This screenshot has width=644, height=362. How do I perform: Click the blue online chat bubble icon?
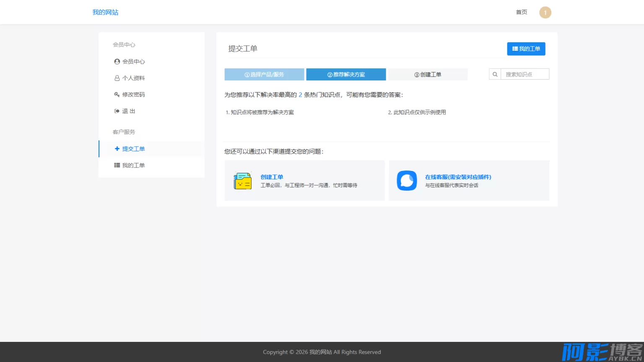tap(407, 181)
